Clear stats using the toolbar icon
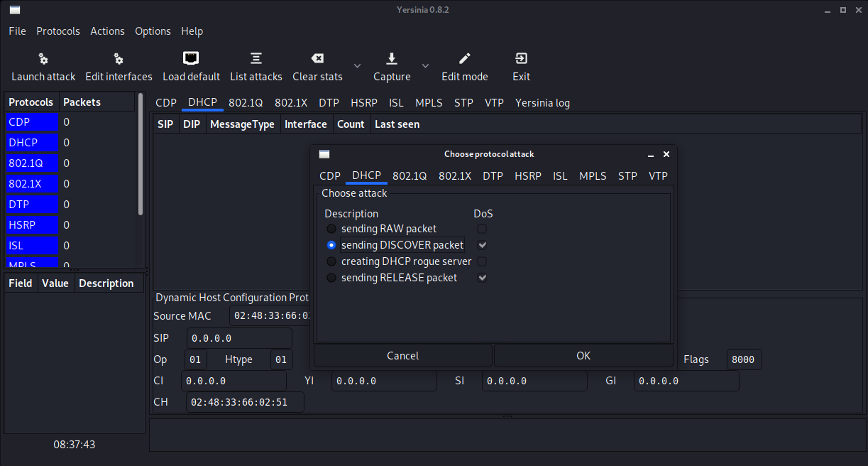The width and height of the screenshot is (868, 466). coord(317,66)
